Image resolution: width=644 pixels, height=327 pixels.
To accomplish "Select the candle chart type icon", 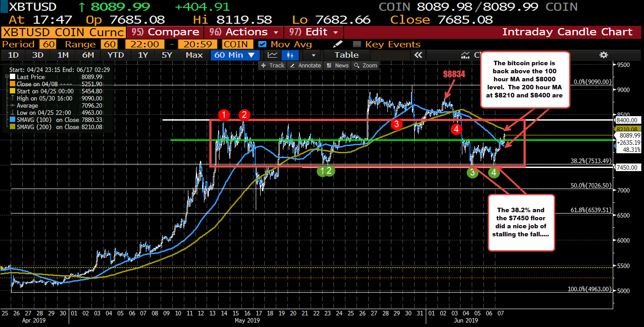I will click(291, 55).
